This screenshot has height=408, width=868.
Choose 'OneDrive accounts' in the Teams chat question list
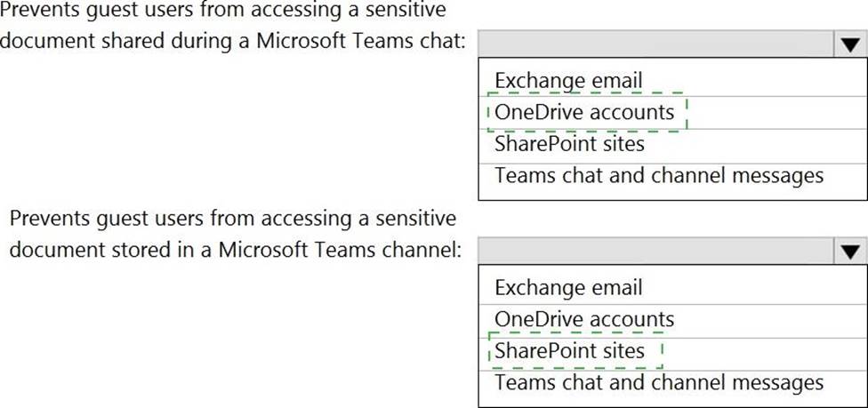pos(584,112)
